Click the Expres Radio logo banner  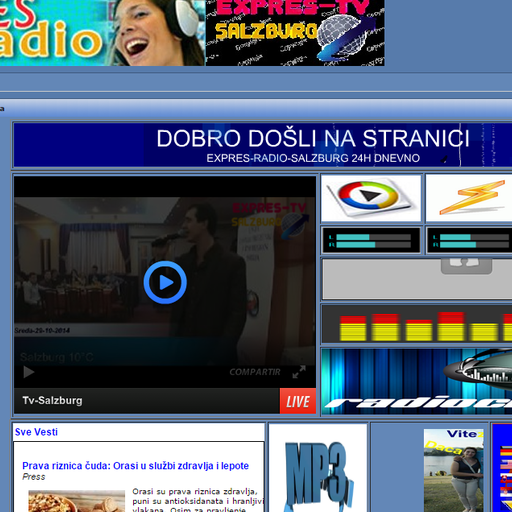[x=102, y=33]
